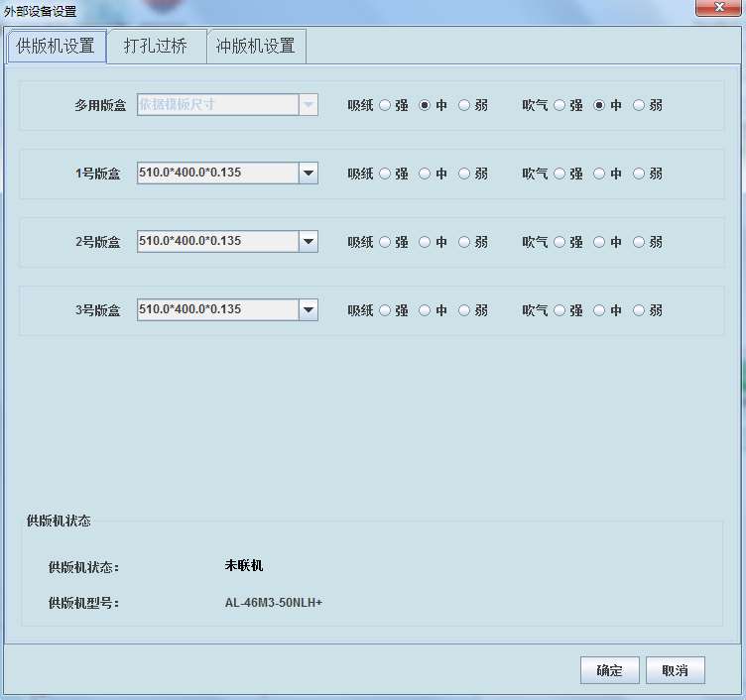Pick 强 for 1号版盒 吹气
746x700 pixels.
(x=559, y=174)
